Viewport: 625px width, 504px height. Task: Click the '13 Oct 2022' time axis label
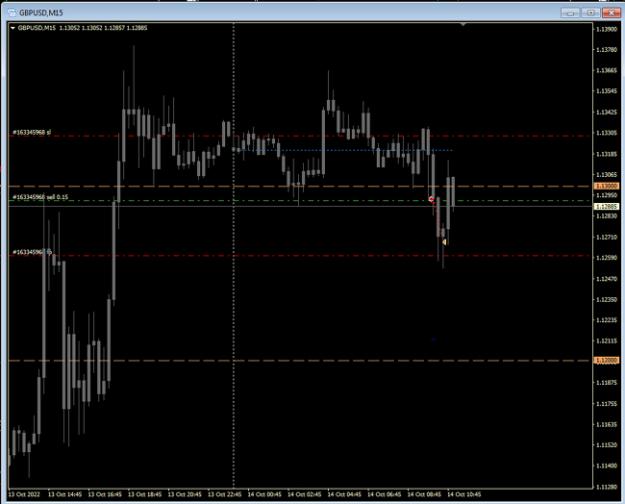pyautogui.click(x=24, y=494)
